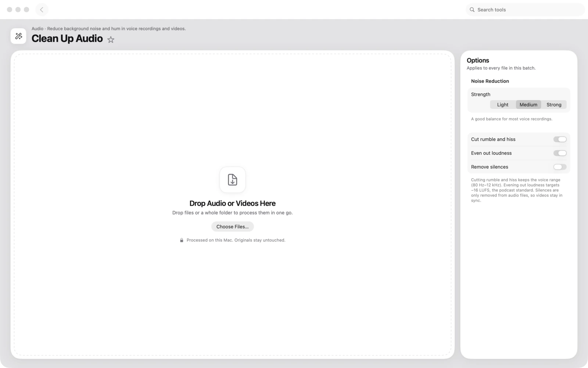Image resolution: width=588 pixels, height=368 pixels.
Task: Focus the Search tools field
Action: point(525,10)
